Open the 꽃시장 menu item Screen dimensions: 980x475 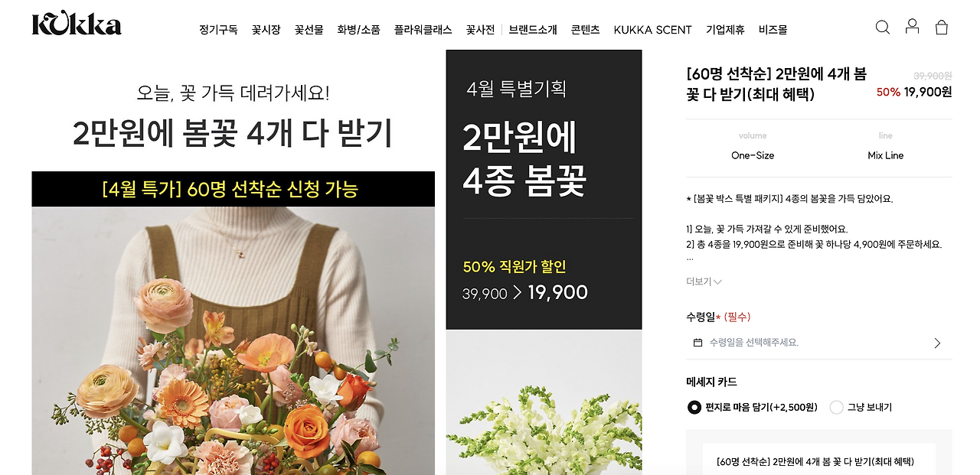(266, 30)
